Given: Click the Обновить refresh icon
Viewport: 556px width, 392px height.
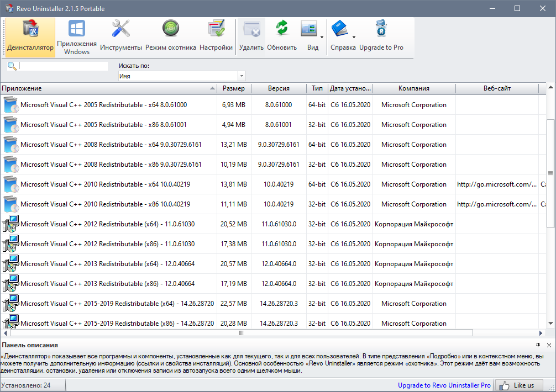Looking at the screenshot, I should click(x=282, y=36).
